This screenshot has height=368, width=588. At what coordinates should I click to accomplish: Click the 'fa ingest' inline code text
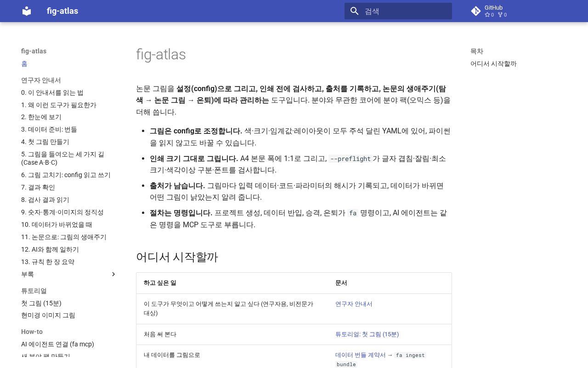[x=410, y=355]
